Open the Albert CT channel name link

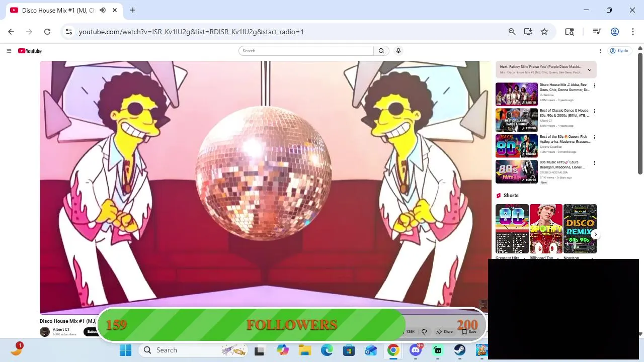coord(61,330)
